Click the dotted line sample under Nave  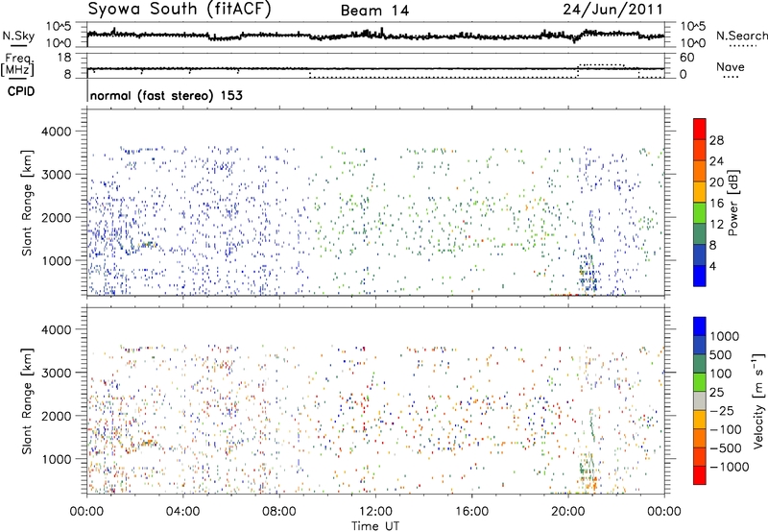pyautogui.click(x=731, y=78)
